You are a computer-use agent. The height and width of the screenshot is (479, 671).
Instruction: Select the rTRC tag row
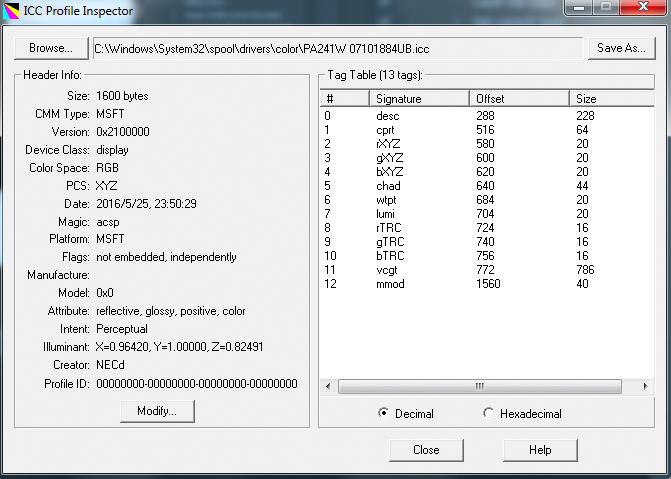click(487, 228)
